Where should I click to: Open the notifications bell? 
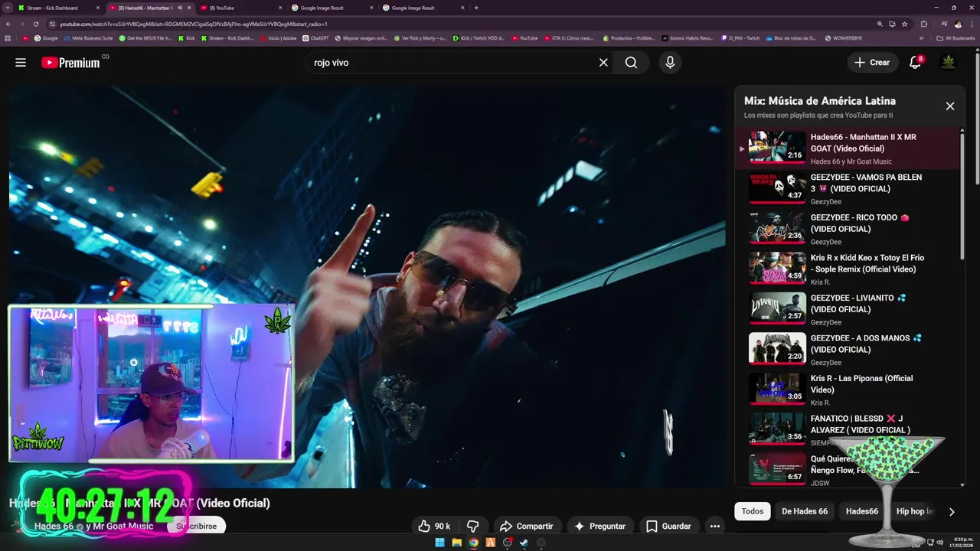(x=915, y=63)
